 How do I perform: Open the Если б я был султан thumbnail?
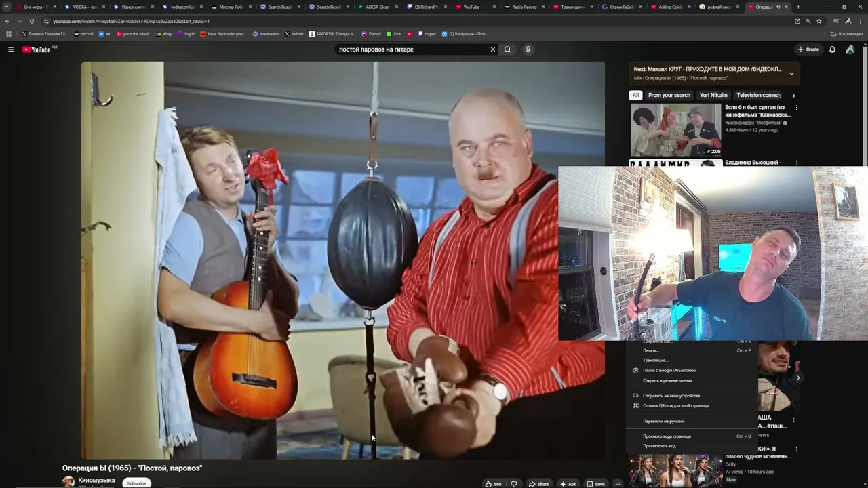[676, 129]
